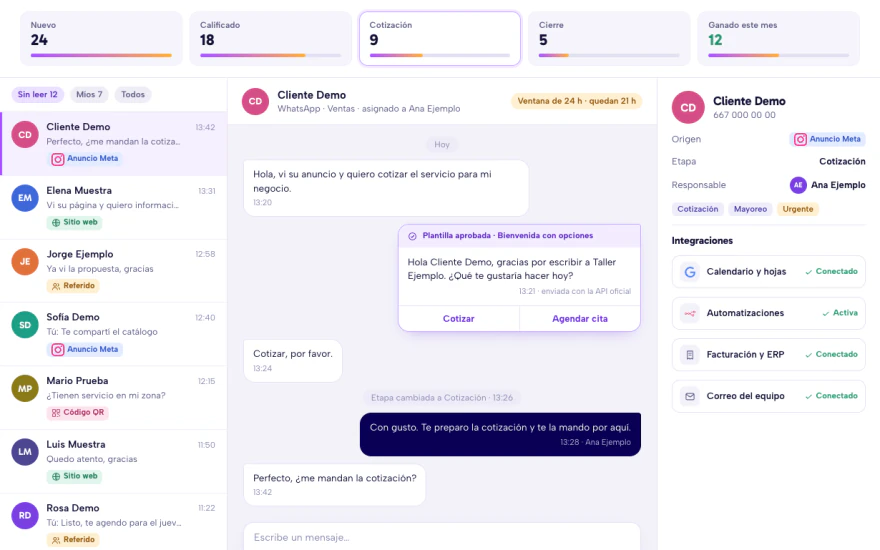The width and height of the screenshot is (880, 550).
Task: Click Instagram icon in Sofía Demo's tag
Action: [x=58, y=350]
